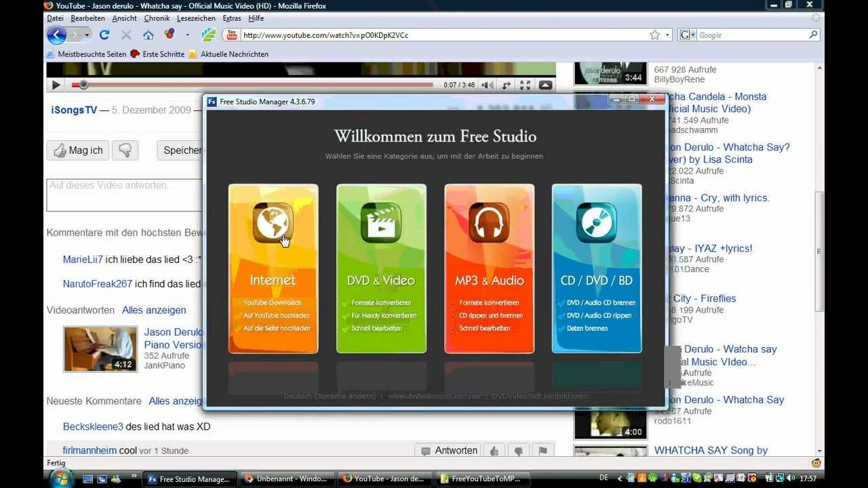
Task: Open the Lesezeichen menu
Action: tap(196, 18)
